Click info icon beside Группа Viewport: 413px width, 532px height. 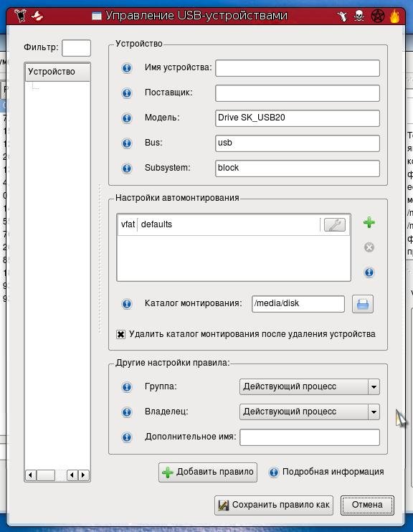click(x=127, y=386)
